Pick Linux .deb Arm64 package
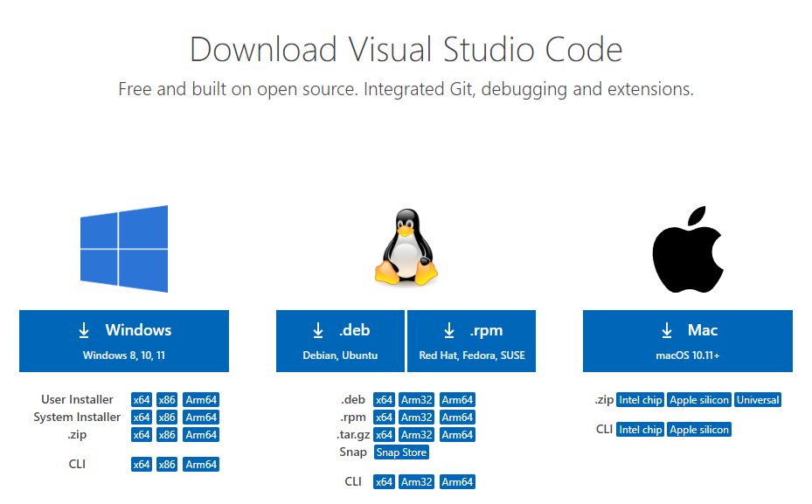Viewport: 812px width, 504px height. pyautogui.click(x=457, y=400)
